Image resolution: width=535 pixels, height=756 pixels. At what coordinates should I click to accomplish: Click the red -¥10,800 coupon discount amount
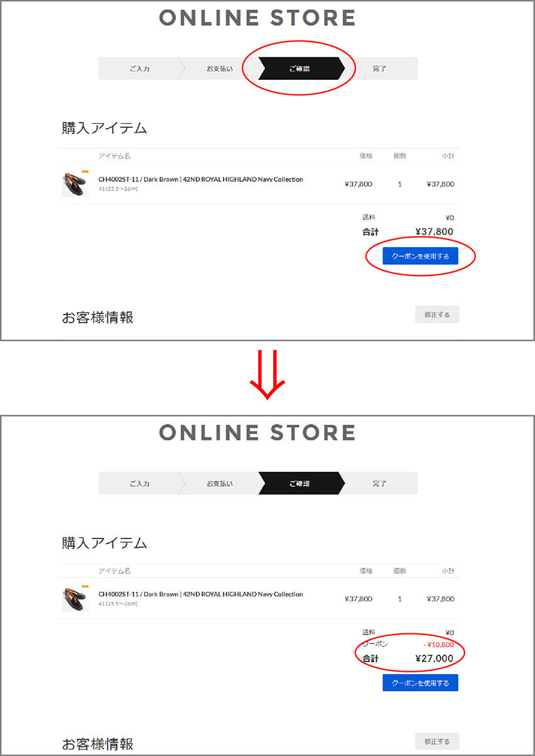pyautogui.click(x=438, y=645)
